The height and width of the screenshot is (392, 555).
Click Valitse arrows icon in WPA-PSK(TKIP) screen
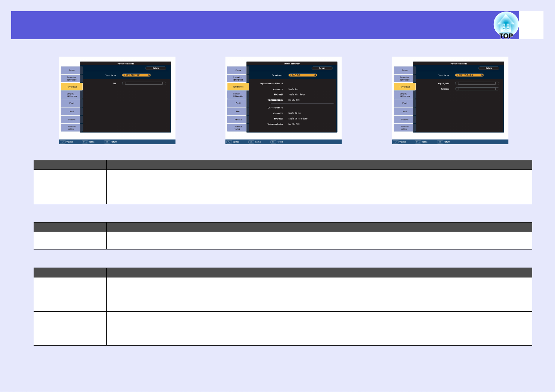(63, 142)
